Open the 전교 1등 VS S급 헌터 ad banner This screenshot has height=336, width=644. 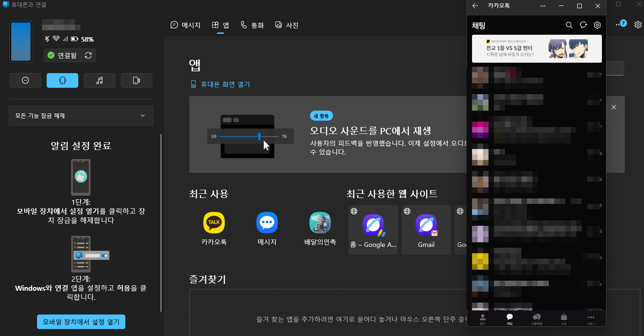(537, 48)
